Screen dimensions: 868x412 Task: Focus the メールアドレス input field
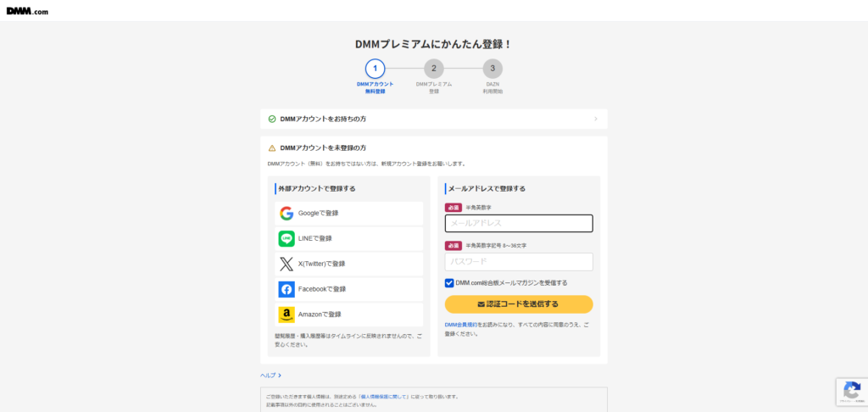(519, 224)
